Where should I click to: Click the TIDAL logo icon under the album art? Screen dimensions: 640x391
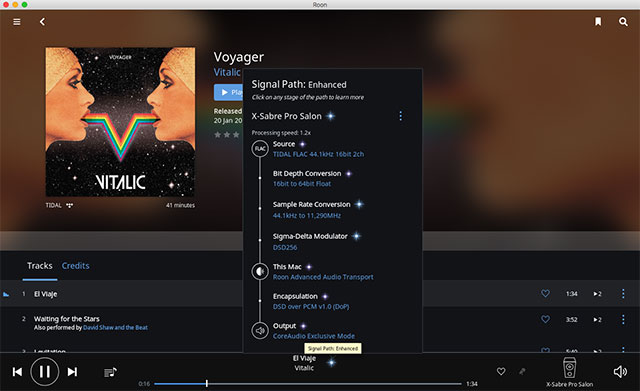click(70, 205)
